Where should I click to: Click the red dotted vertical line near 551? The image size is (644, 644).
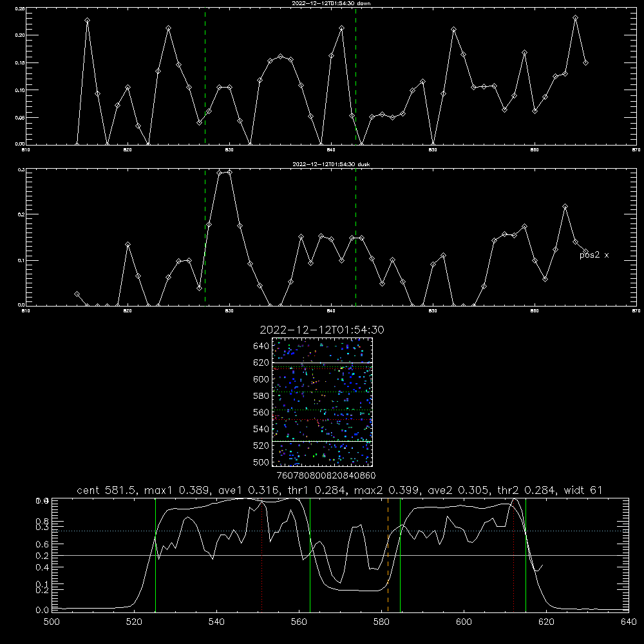[x=262, y=555]
